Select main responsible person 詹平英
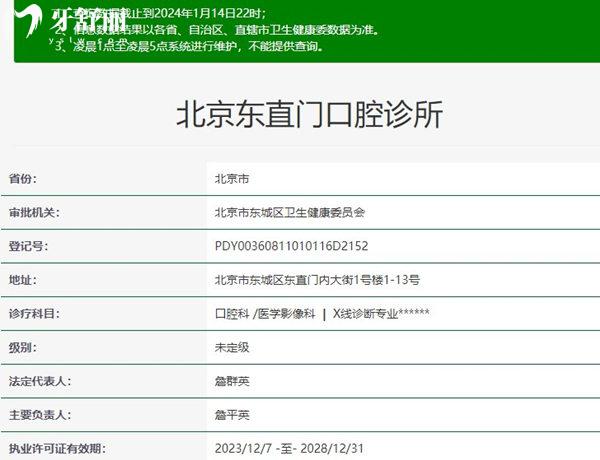This screenshot has width=600, height=460. pyautogui.click(x=232, y=415)
